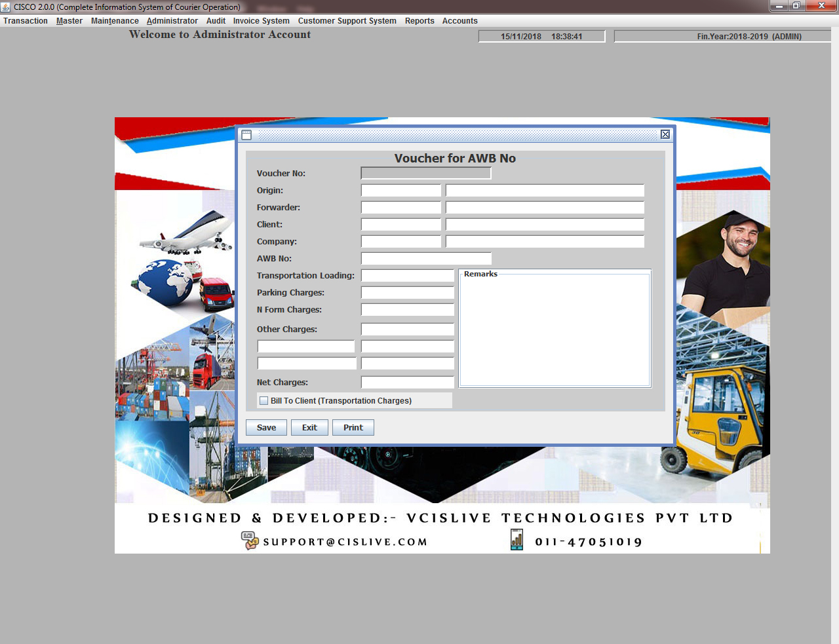The image size is (839, 644).
Task: Click the Net Charges field
Action: [x=408, y=383]
